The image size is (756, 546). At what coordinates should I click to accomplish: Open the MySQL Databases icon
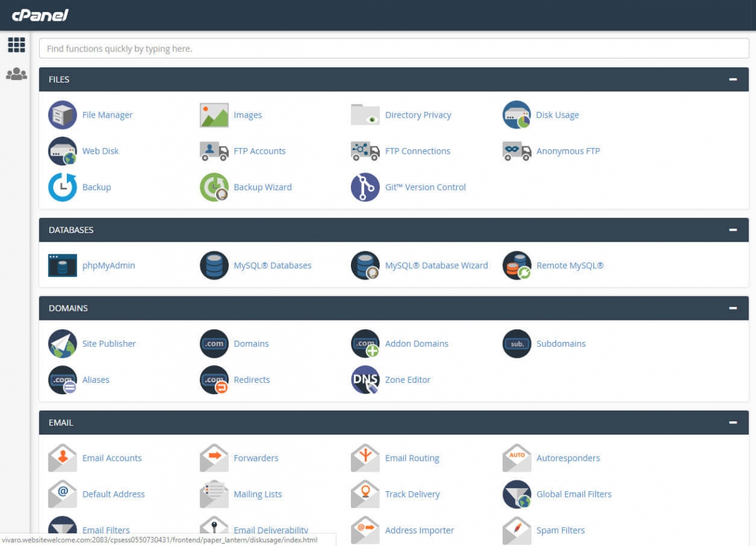pyautogui.click(x=214, y=266)
